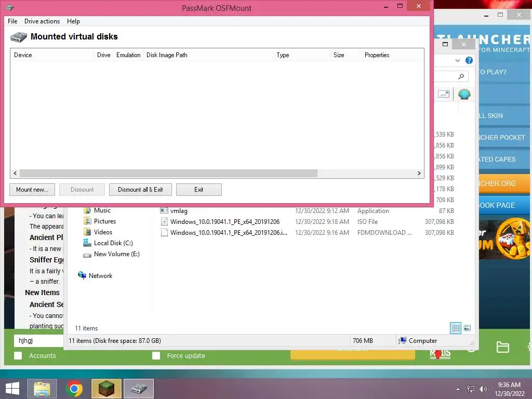Toggle the Force update checkbox
Viewport: 532px width, 399px height.
tap(156, 355)
